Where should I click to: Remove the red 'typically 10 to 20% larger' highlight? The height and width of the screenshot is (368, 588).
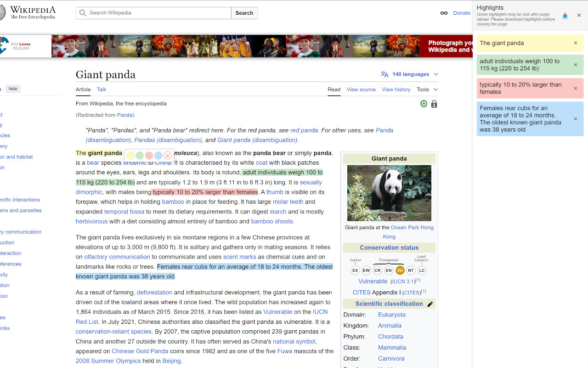click(x=575, y=88)
